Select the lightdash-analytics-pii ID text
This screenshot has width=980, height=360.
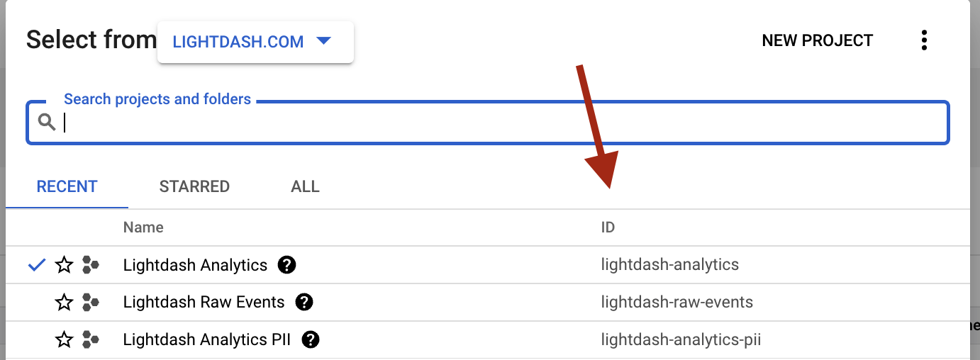pos(681,340)
